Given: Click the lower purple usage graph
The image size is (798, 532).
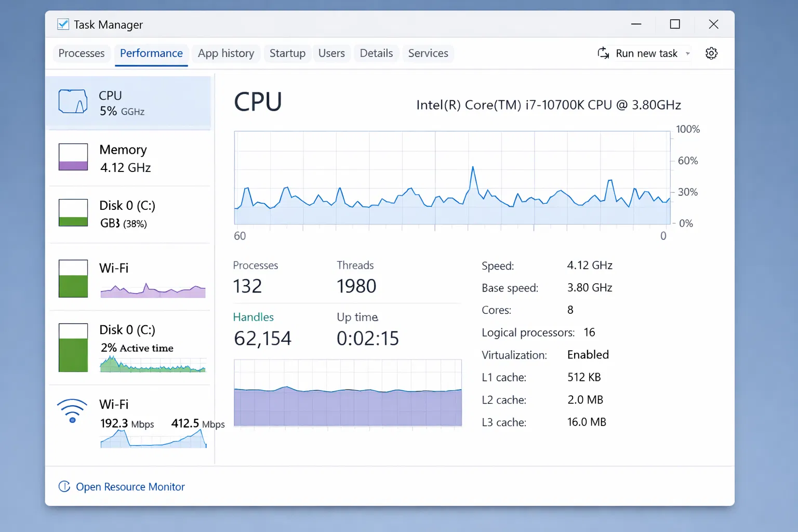Looking at the screenshot, I should pos(348,393).
